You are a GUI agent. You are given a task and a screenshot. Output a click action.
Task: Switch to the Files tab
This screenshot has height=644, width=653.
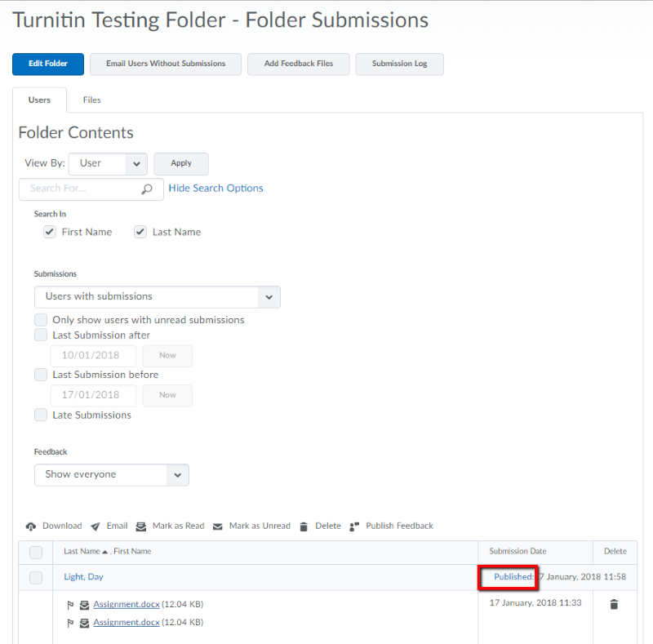tap(92, 100)
